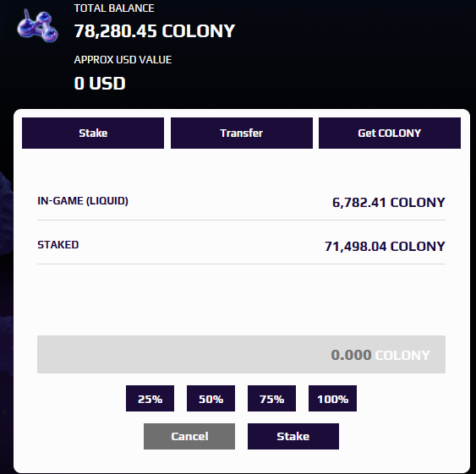The image size is (476, 474).
Task: Focus the 0.000 COLONY amount field
Action: point(241,354)
